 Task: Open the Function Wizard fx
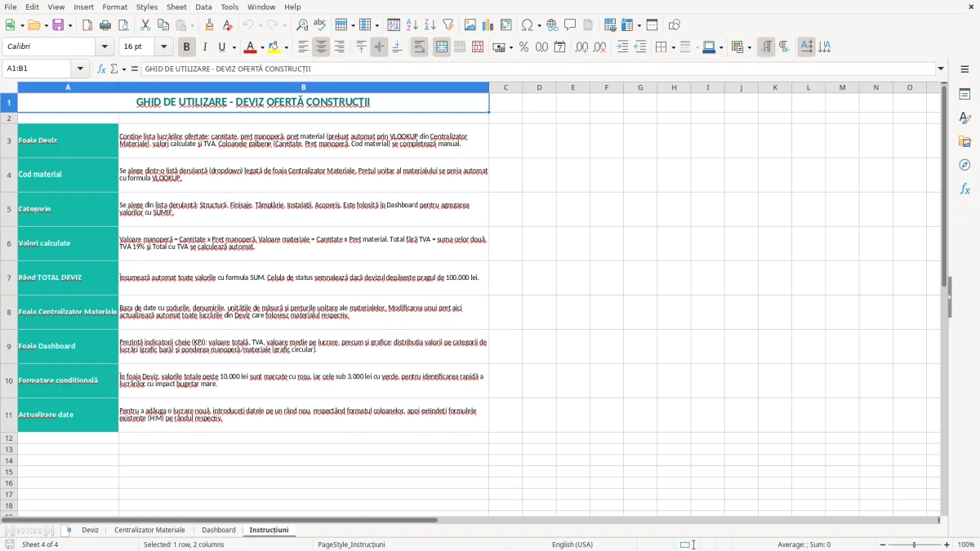pos(101,69)
